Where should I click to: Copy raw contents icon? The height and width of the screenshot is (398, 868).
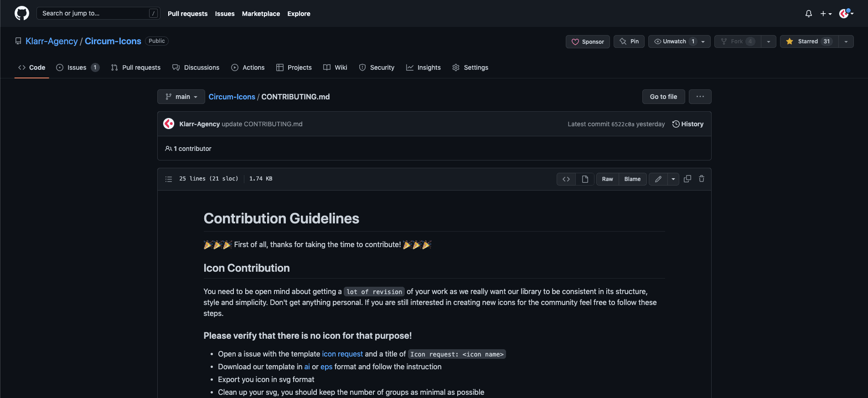[x=687, y=179]
